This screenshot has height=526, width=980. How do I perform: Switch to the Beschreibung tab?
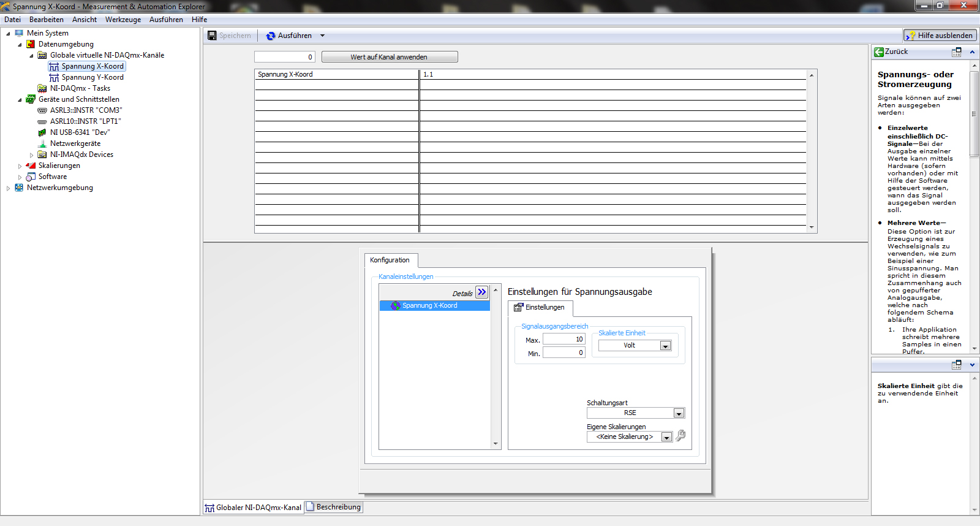tap(334, 507)
